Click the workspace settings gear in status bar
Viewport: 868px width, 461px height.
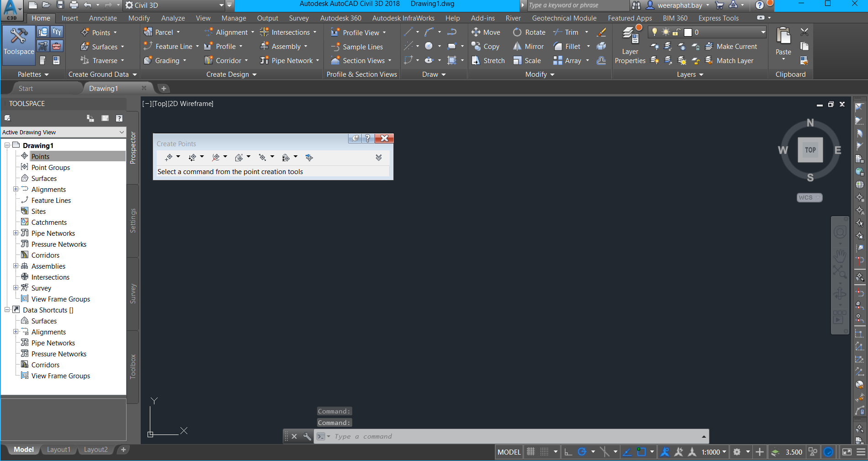736,452
